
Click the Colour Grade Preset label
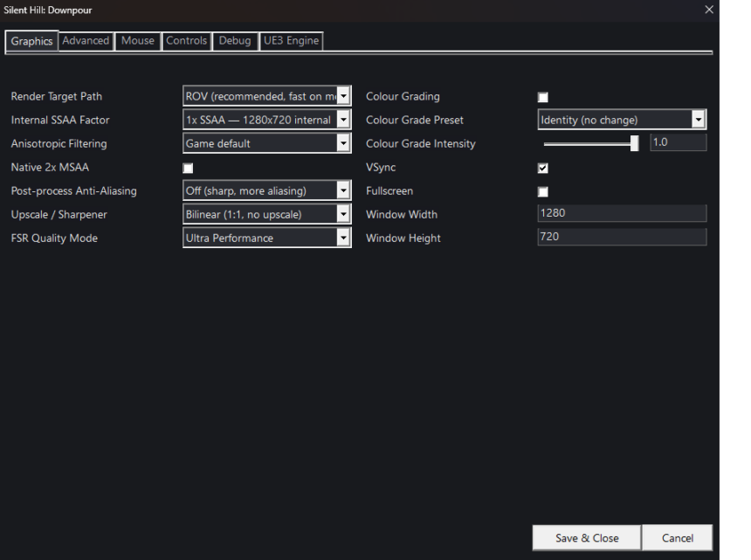point(415,120)
